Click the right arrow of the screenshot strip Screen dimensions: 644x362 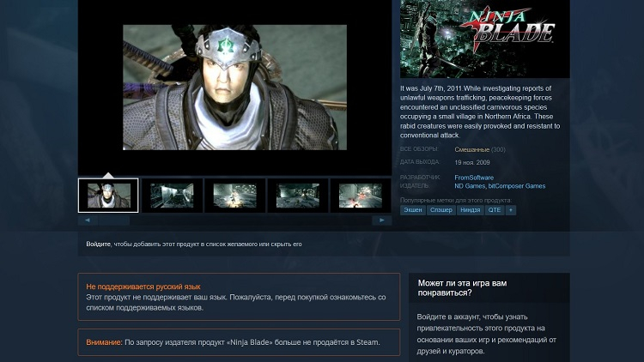[x=382, y=220]
